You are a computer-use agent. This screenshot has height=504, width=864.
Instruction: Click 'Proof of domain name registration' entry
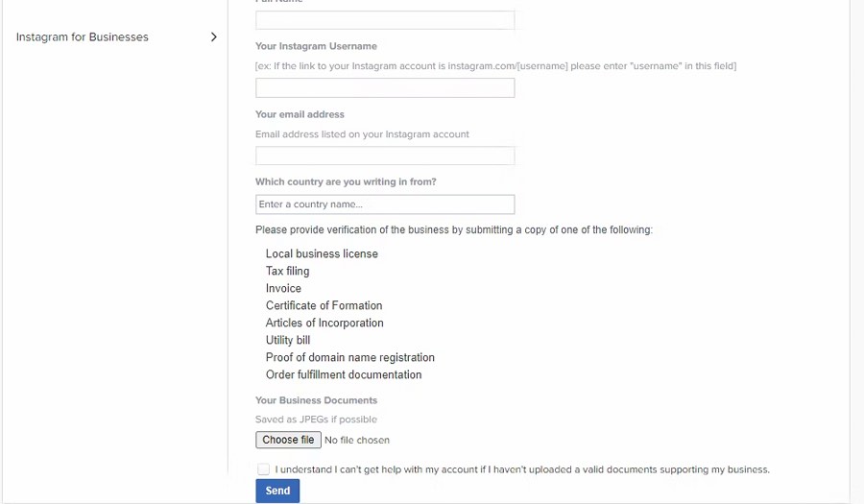(x=350, y=358)
